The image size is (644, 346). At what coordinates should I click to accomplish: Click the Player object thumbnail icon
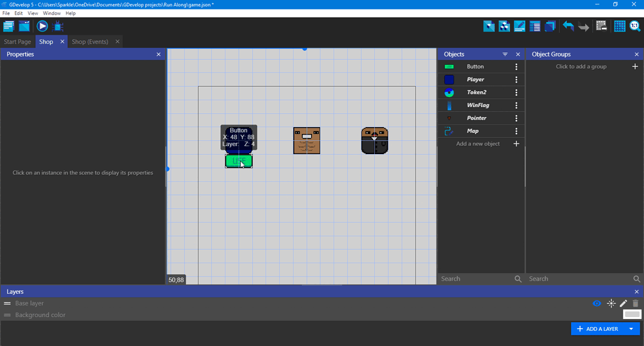click(x=449, y=79)
